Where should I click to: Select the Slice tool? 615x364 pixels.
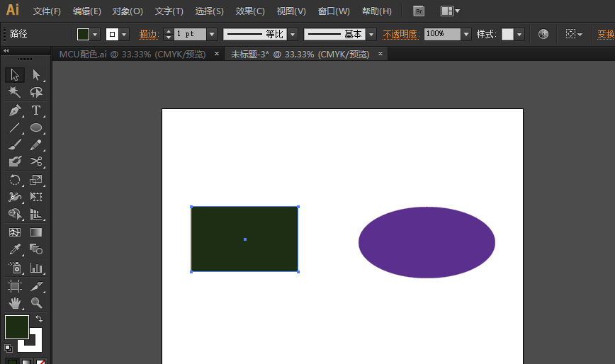(x=36, y=286)
